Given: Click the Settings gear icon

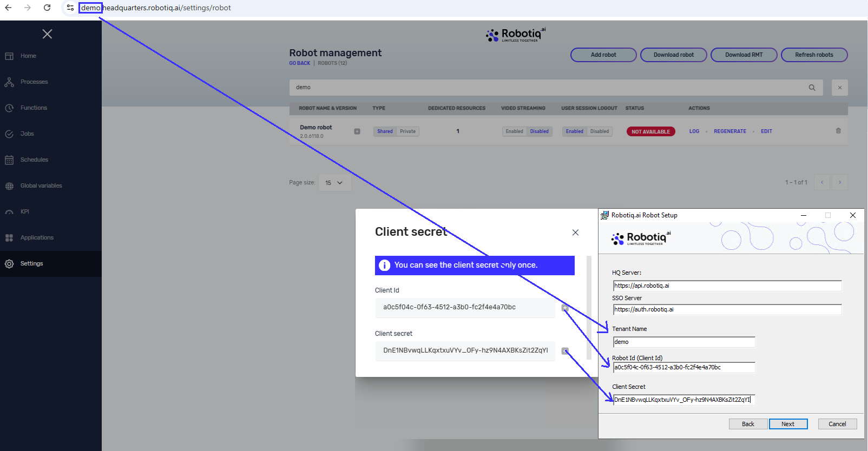Looking at the screenshot, I should tap(9, 264).
